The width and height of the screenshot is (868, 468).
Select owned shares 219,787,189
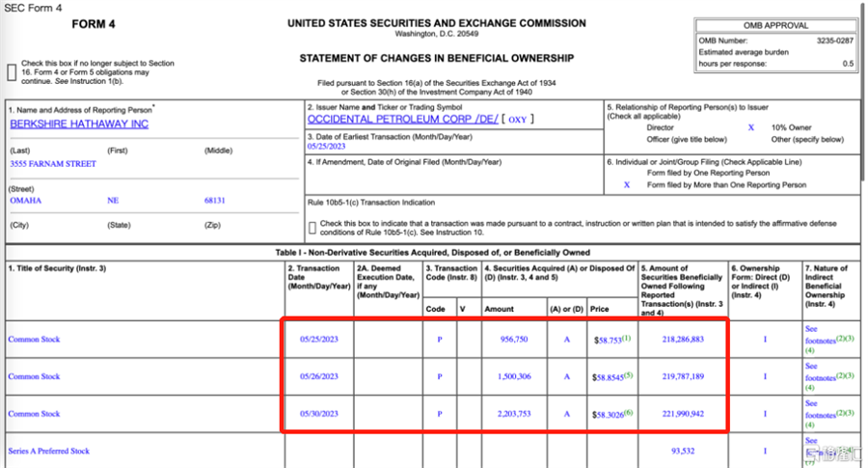pos(683,376)
